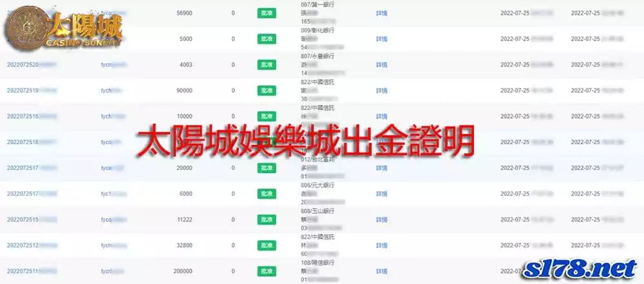Click the bank text 009/彰化銀行
Screen dimensions: 644x284
(317, 30)
